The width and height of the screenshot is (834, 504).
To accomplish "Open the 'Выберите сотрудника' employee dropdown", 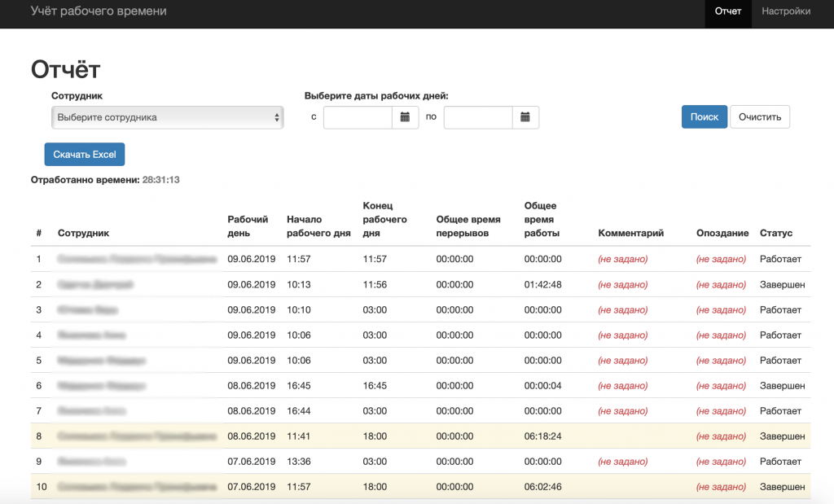I will pyautogui.click(x=167, y=117).
